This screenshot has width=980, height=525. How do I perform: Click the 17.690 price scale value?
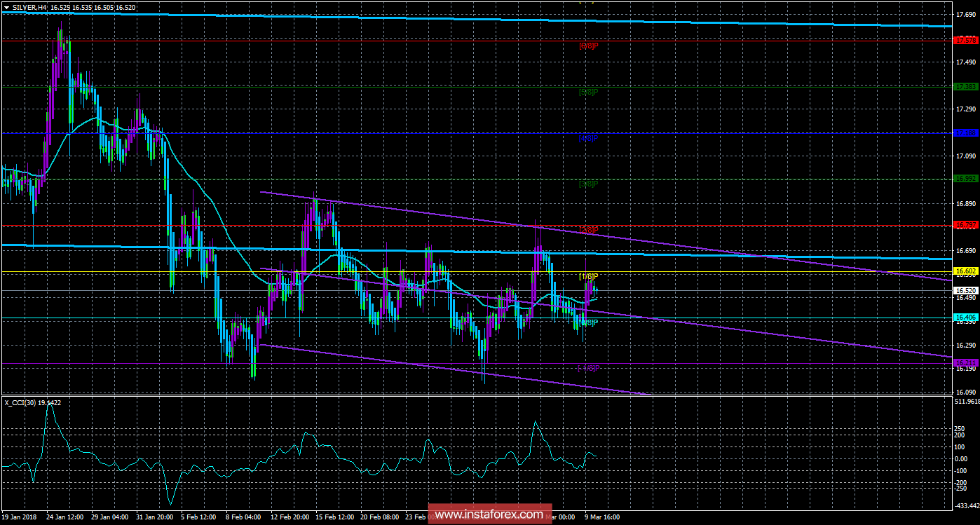965,15
